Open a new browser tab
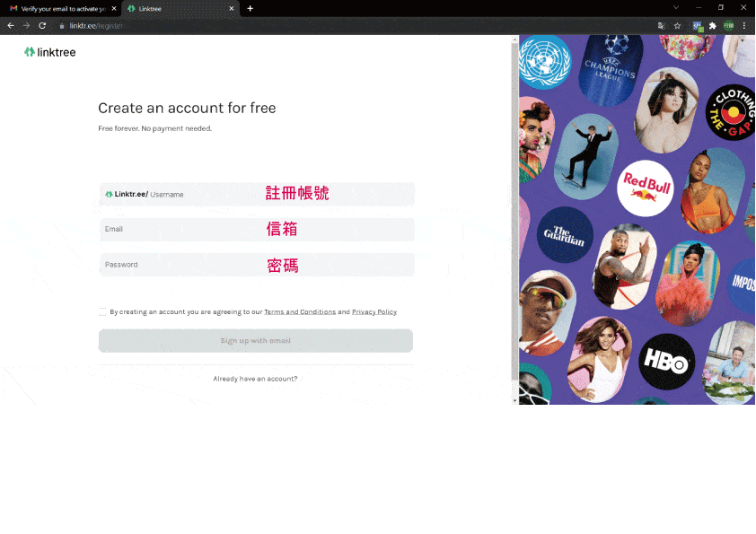This screenshot has width=756, height=534. (x=250, y=8)
